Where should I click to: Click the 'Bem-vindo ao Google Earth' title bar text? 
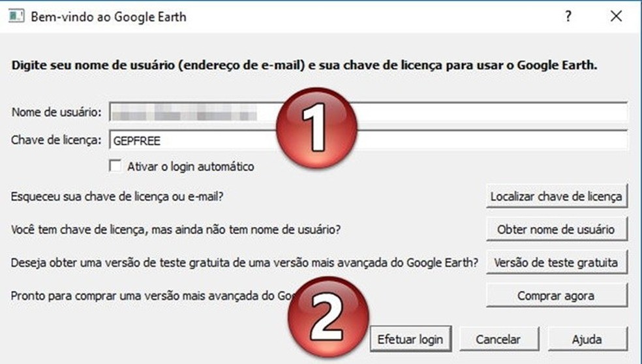point(108,17)
